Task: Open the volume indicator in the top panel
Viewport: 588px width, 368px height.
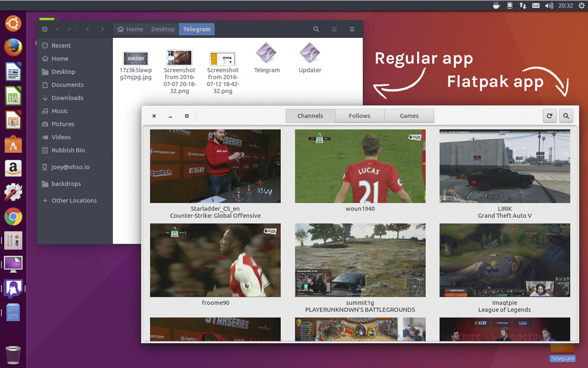Action: [x=549, y=5]
